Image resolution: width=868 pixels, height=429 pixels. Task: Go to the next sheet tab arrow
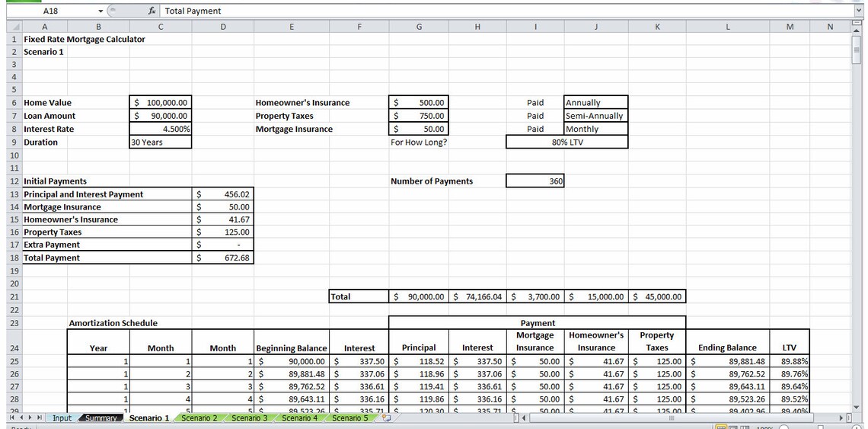point(30,418)
